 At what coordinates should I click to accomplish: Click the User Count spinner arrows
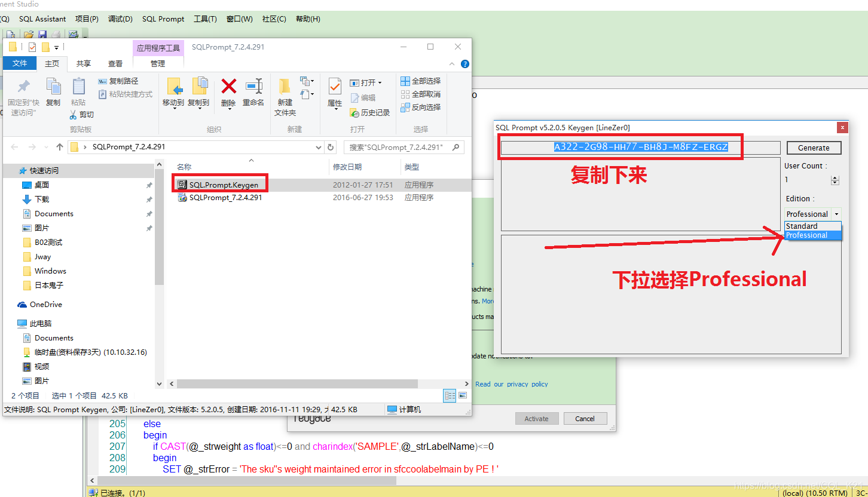pyautogui.click(x=835, y=180)
